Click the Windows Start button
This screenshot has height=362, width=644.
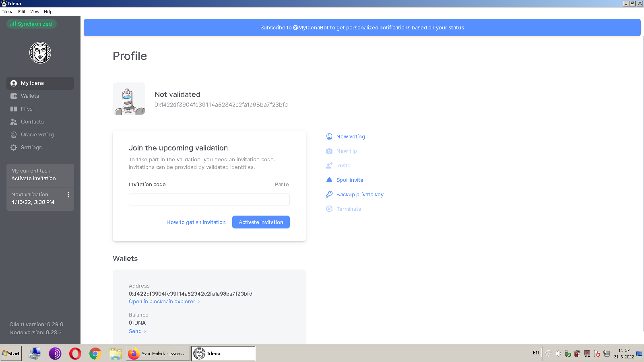click(x=11, y=354)
